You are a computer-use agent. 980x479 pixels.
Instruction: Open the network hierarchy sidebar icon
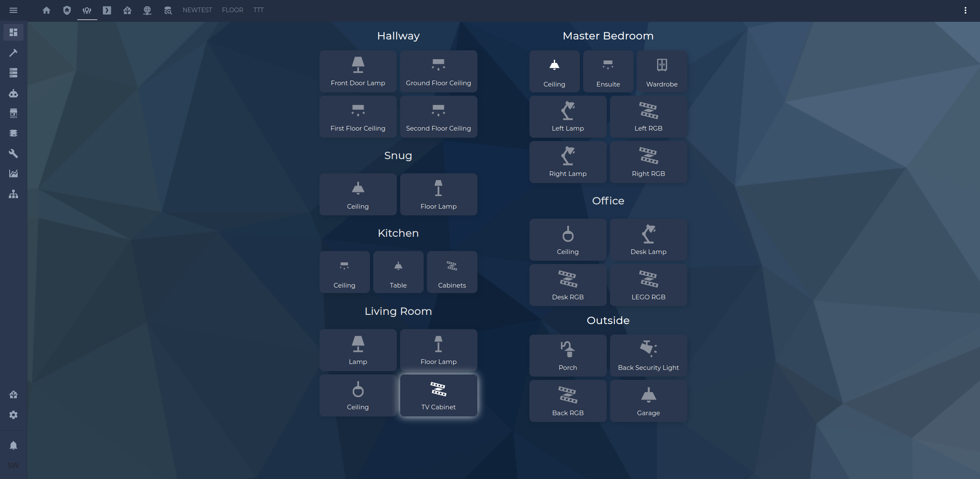coord(13,194)
